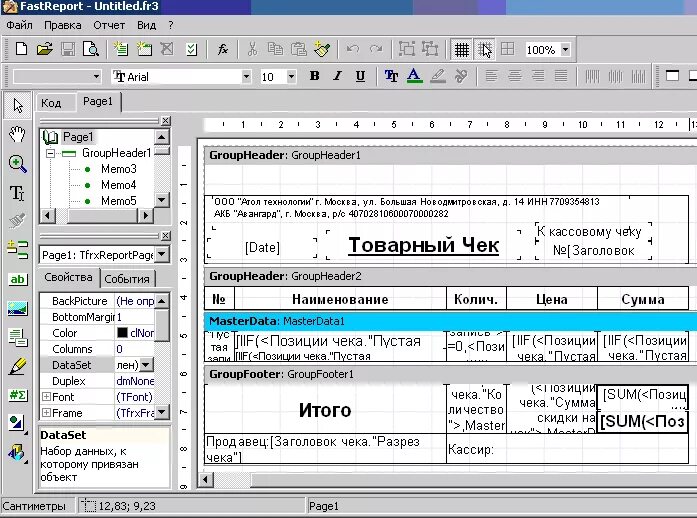Screen dimensions: 697x518
Task: Select the Subreport object tool
Action: pos(17,338)
